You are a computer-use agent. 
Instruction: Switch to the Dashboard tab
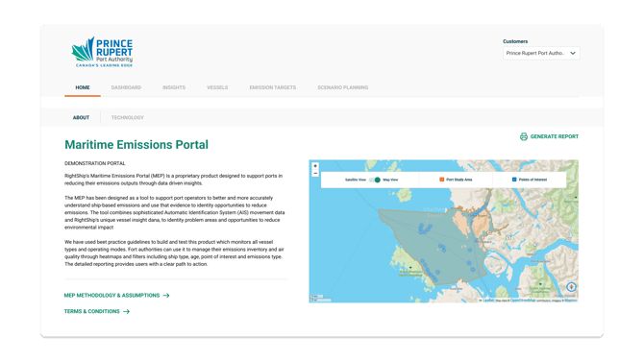[x=126, y=87]
